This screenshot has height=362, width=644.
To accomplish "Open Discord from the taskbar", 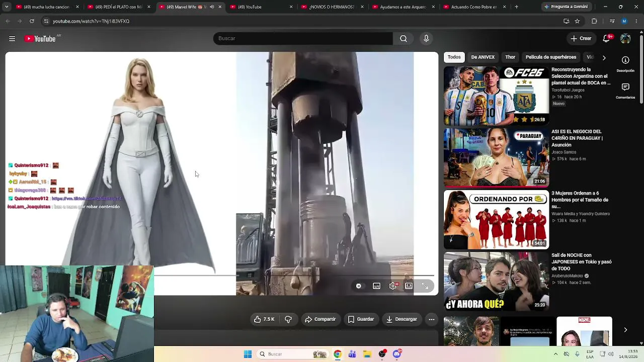I will [397, 354].
